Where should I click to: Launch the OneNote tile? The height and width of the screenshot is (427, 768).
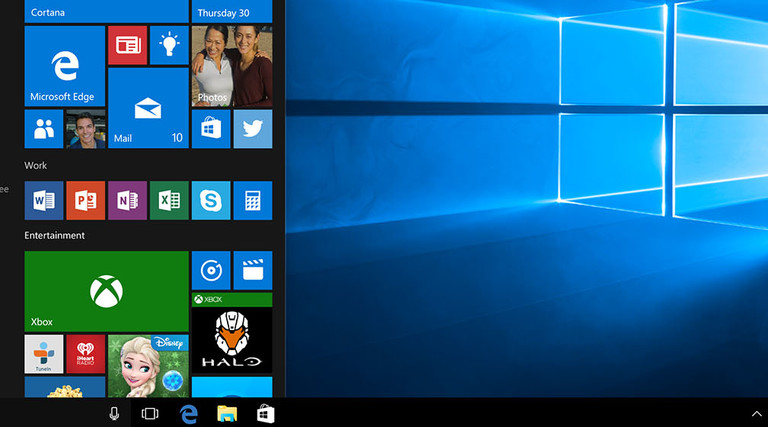point(127,200)
